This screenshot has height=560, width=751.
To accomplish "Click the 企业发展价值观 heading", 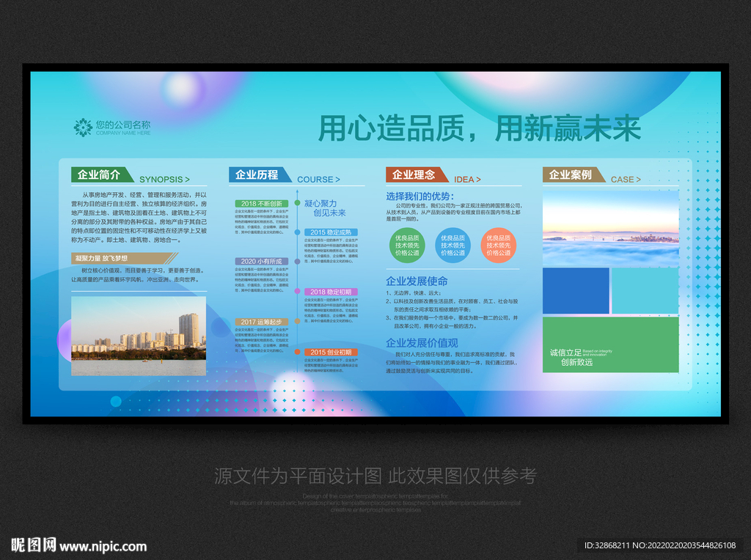I will [x=422, y=343].
